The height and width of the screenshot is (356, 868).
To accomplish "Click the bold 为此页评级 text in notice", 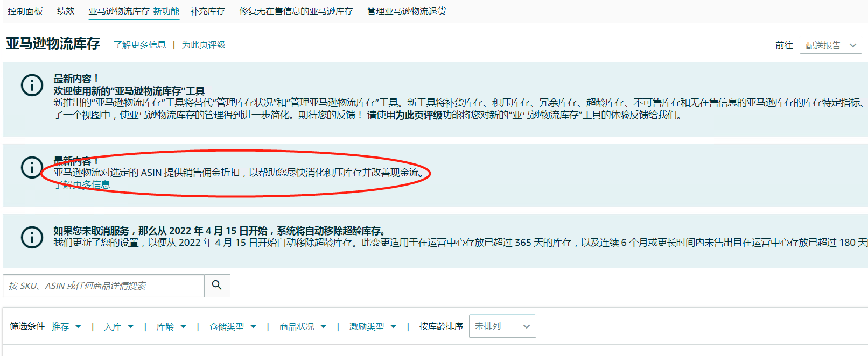I will point(419,115).
